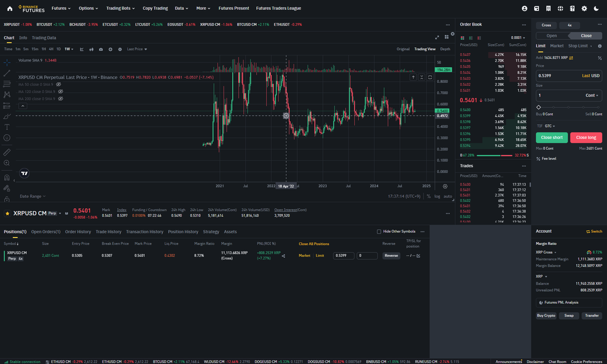Image resolution: width=607 pixels, height=364 pixels.
Task: Toggle visibility of MA 200 indicator
Action: 60,99
